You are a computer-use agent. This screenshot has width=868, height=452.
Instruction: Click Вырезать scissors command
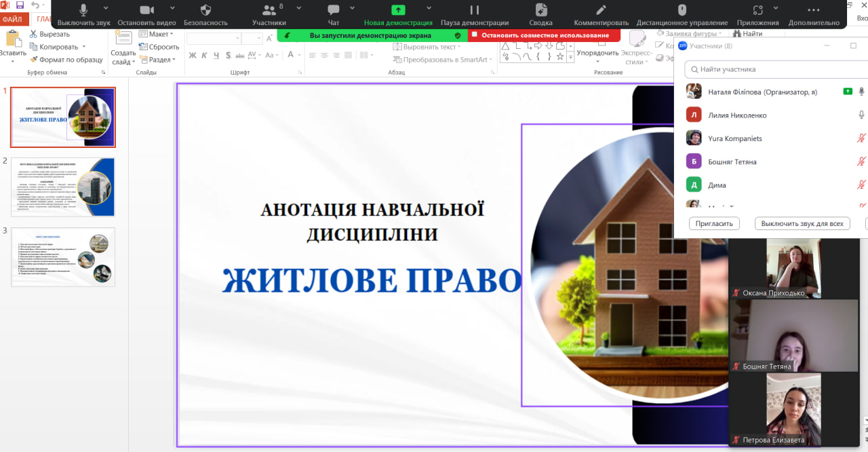click(x=50, y=34)
